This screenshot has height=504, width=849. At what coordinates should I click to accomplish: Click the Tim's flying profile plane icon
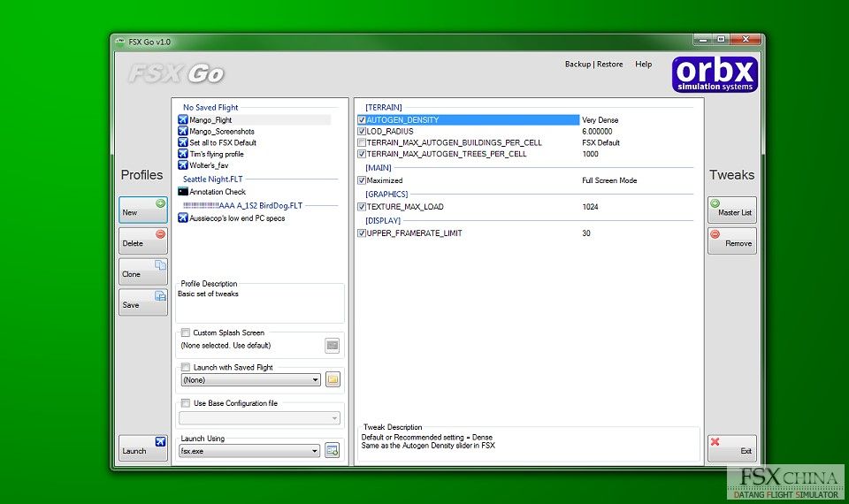[183, 154]
